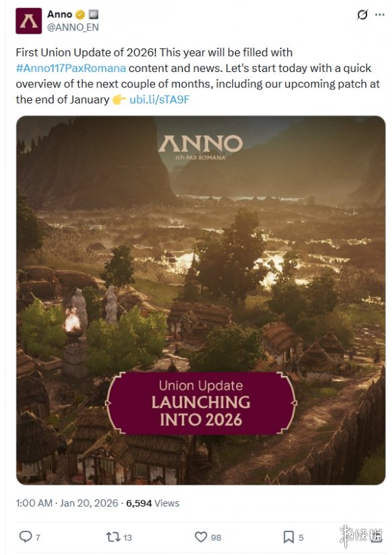Open the three-dot more options menu
392x555 pixels.
[380, 15]
